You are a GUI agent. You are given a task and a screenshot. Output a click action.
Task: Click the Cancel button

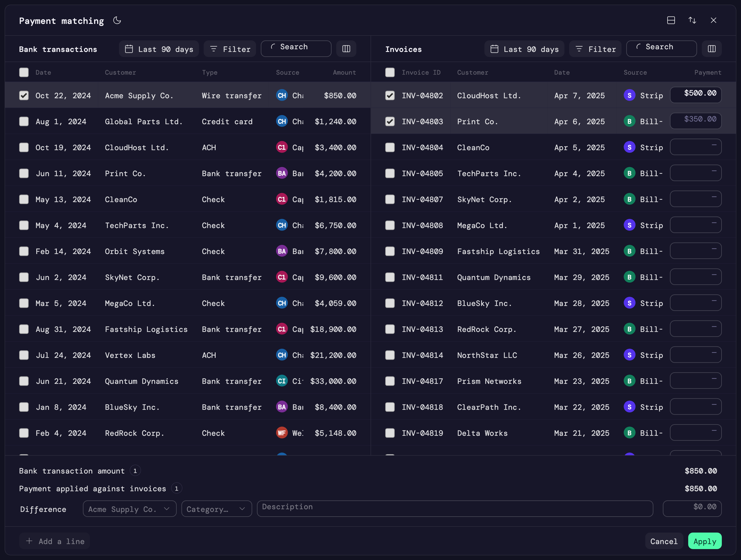click(x=664, y=541)
